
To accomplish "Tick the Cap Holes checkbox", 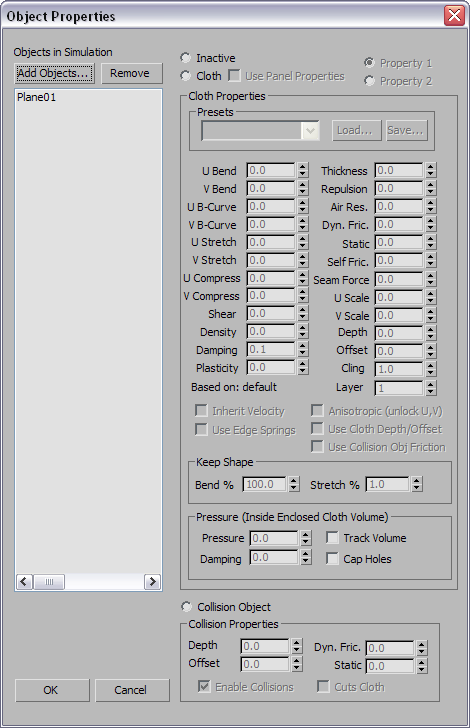I will [332, 559].
